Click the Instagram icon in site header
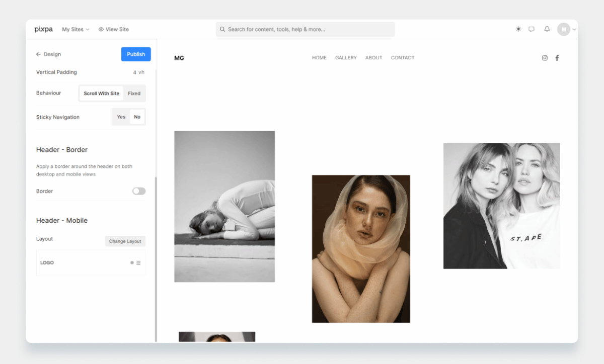This screenshot has width=604, height=364. click(x=545, y=58)
